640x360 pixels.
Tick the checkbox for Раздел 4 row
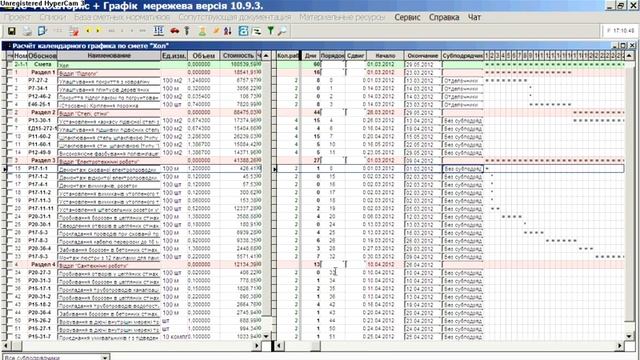click(10, 264)
